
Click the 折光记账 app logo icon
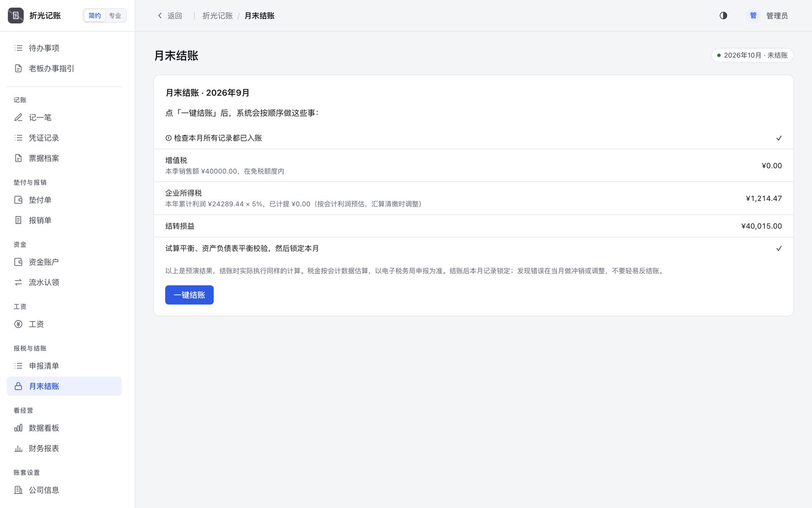[16, 16]
